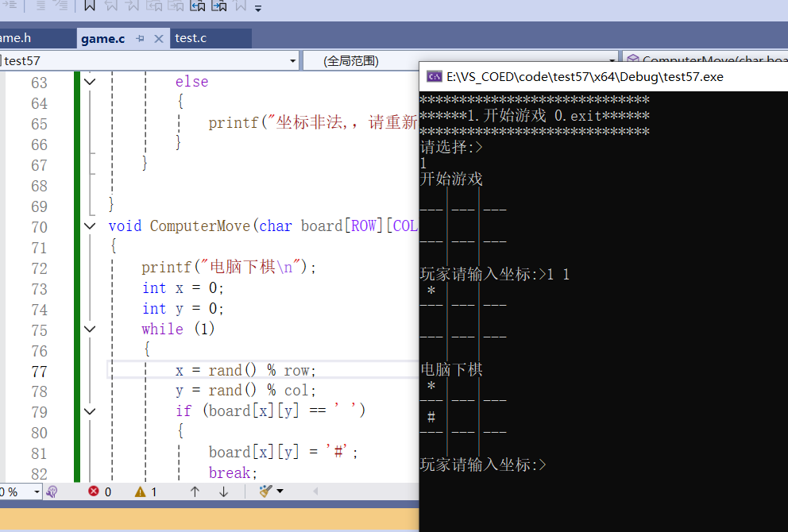Navigate to next issue with down arrow
Screen dimensions: 788x532
pos(224,492)
